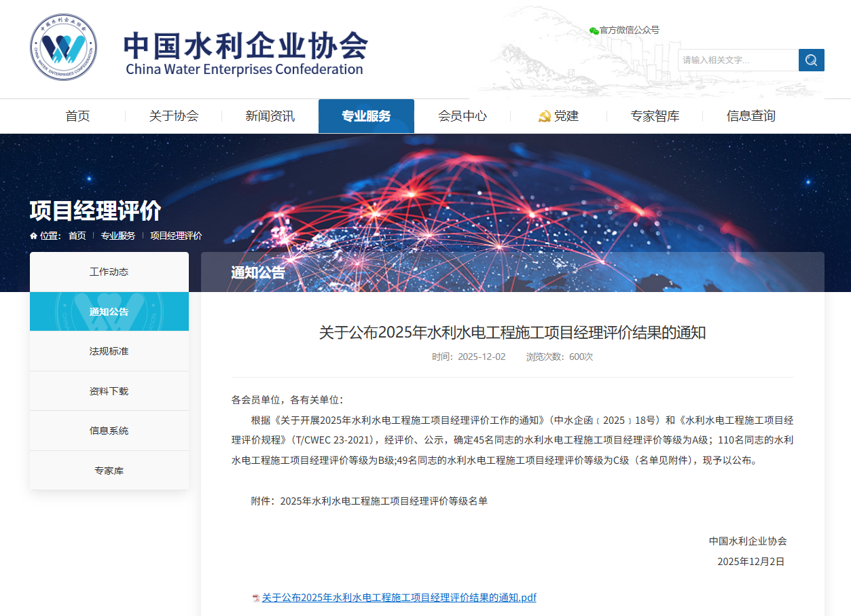Open 信息系统 from the left panel
Image resolution: width=851 pixels, height=616 pixels.
[x=109, y=430]
